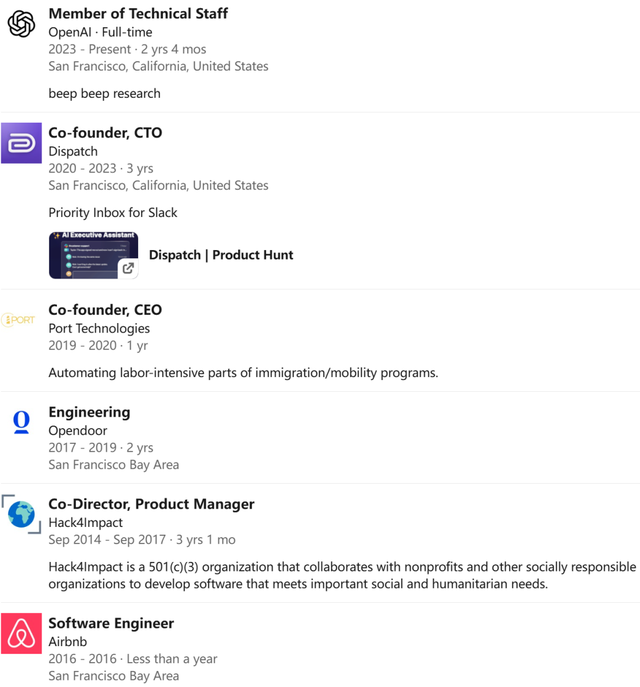
Task: Visit the OpenAI · Full-time company text
Action: click(100, 32)
